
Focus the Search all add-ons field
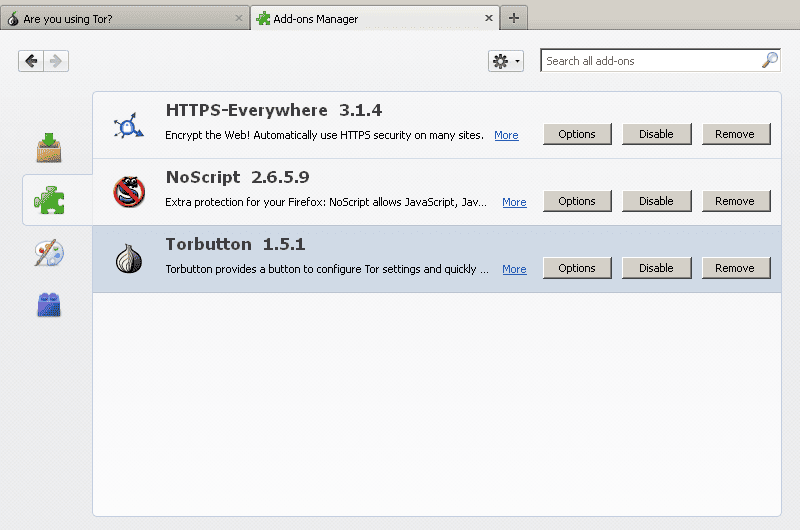coord(650,61)
